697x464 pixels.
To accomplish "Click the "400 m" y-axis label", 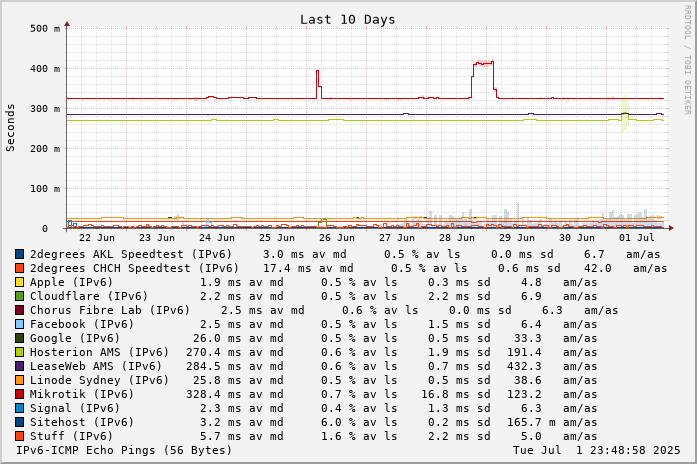I will (45, 68).
